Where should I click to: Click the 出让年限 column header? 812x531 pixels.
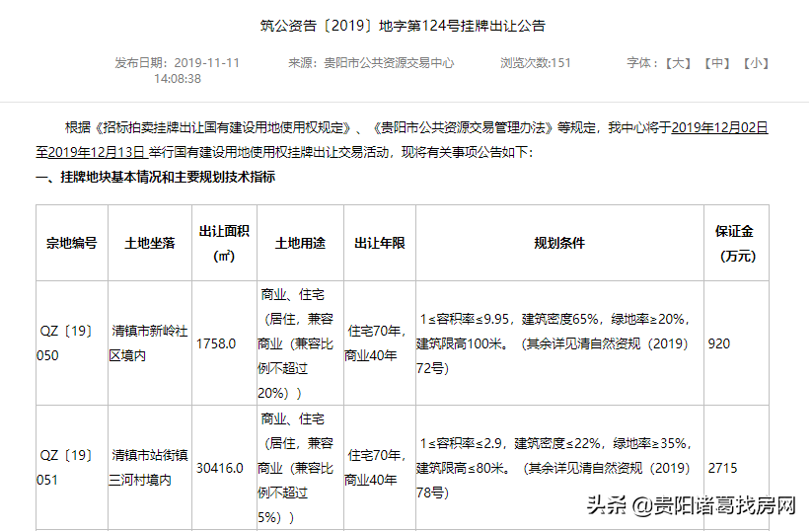pos(380,243)
